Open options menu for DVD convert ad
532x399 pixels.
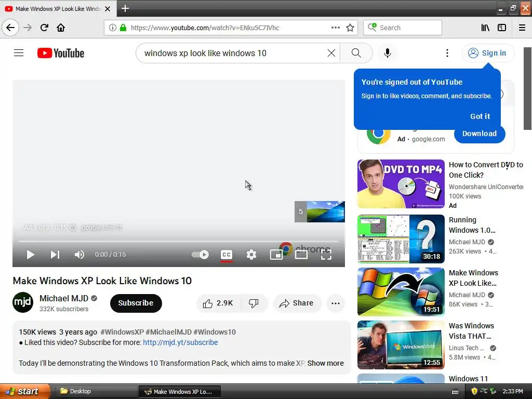(x=507, y=166)
